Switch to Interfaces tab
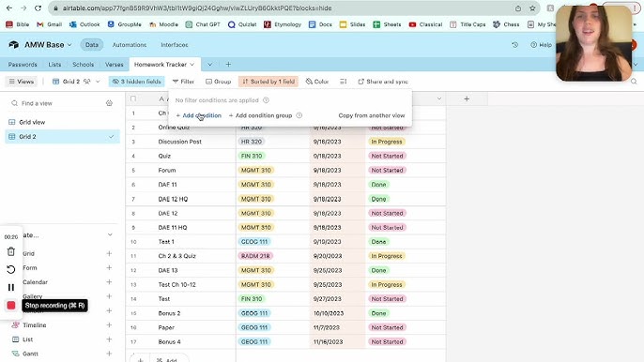 (175, 45)
